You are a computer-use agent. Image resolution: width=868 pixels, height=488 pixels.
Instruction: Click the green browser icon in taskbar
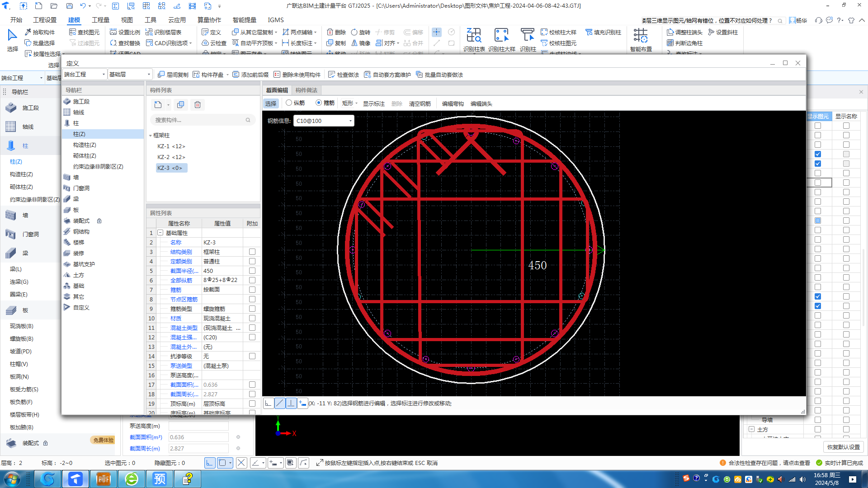(132, 479)
